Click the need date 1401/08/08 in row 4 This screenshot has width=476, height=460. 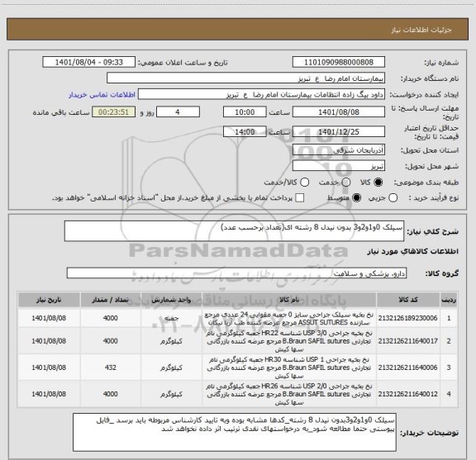(x=49, y=394)
